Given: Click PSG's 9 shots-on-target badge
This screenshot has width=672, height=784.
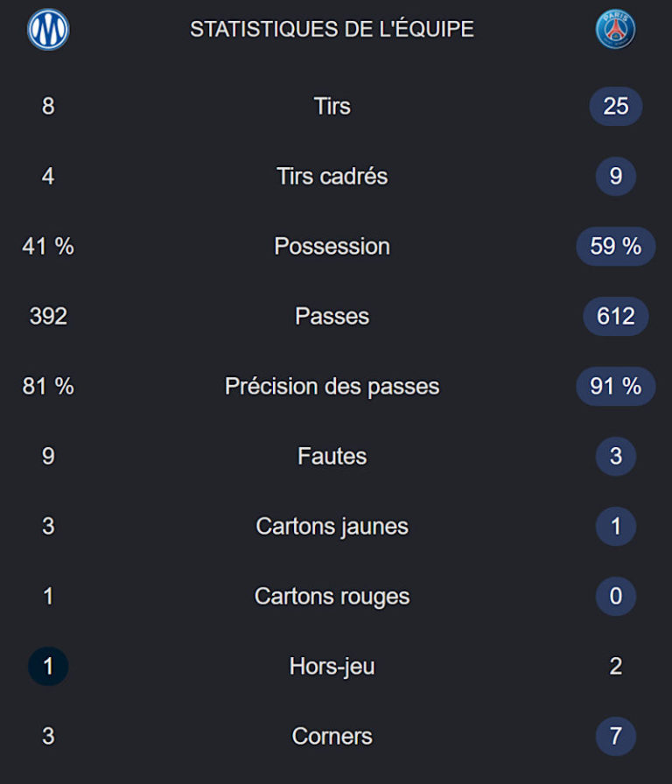Looking at the screenshot, I should pyautogui.click(x=615, y=176).
